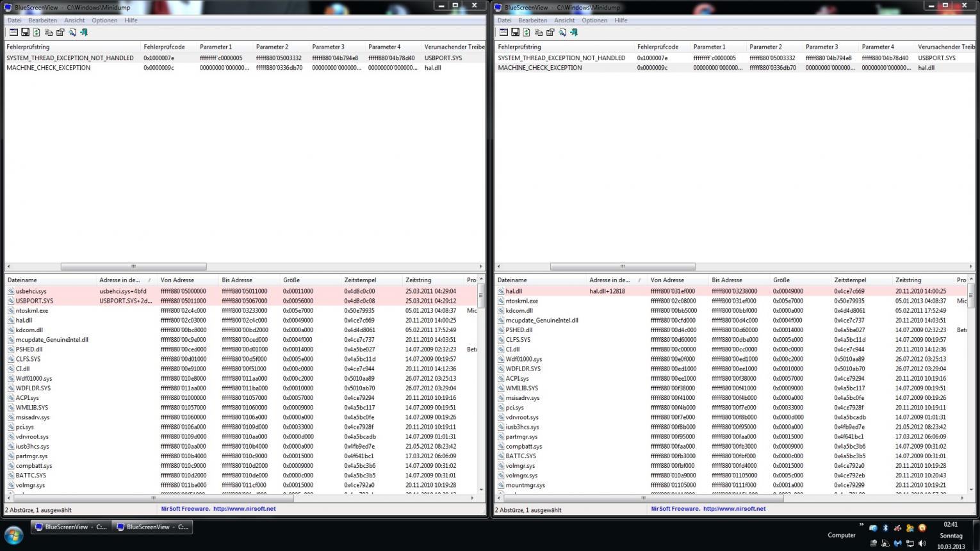Viewport: 980px width, 551px height.
Task: Select partmgr.sys row in left window
Action: click(x=242, y=456)
